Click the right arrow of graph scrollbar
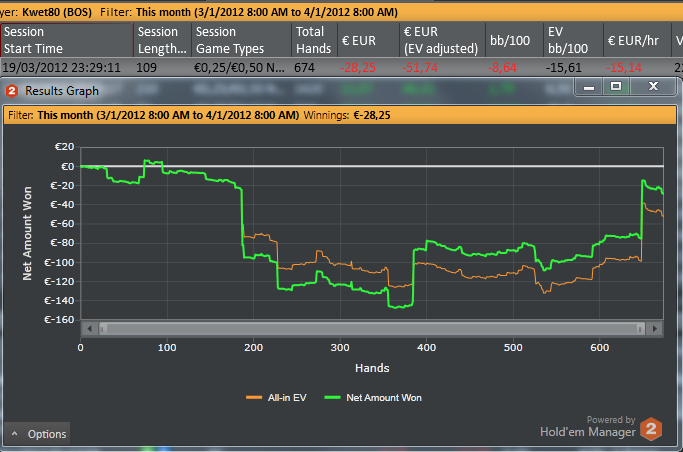Viewport: 683px width, 452px height. pos(655,329)
